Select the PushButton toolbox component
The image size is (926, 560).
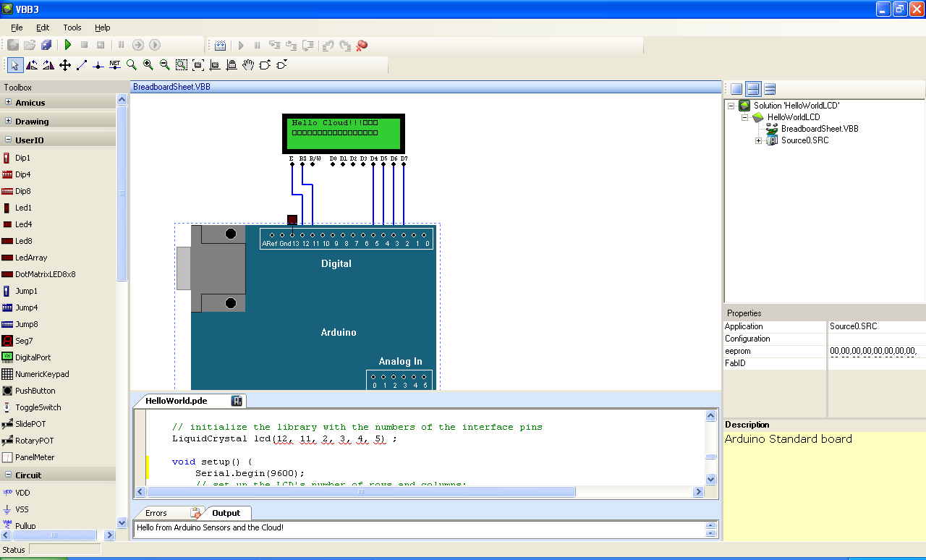35,391
